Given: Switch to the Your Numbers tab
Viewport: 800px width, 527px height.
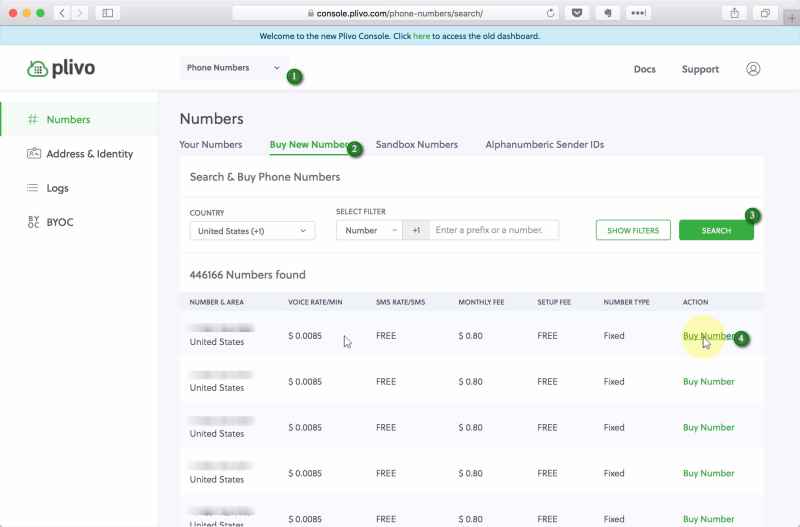Looking at the screenshot, I should (x=211, y=145).
